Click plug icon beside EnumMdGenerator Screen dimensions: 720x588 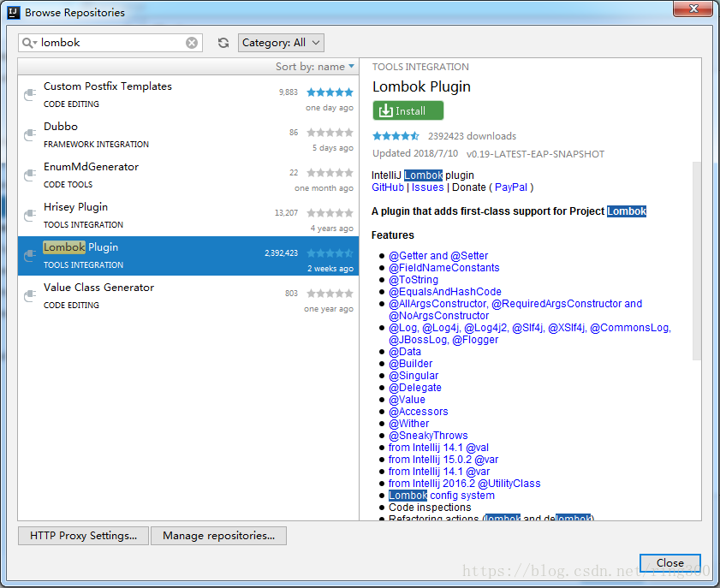coord(30,175)
